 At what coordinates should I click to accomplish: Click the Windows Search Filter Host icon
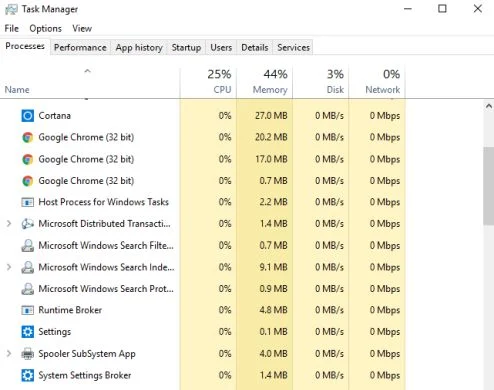pyautogui.click(x=27, y=246)
